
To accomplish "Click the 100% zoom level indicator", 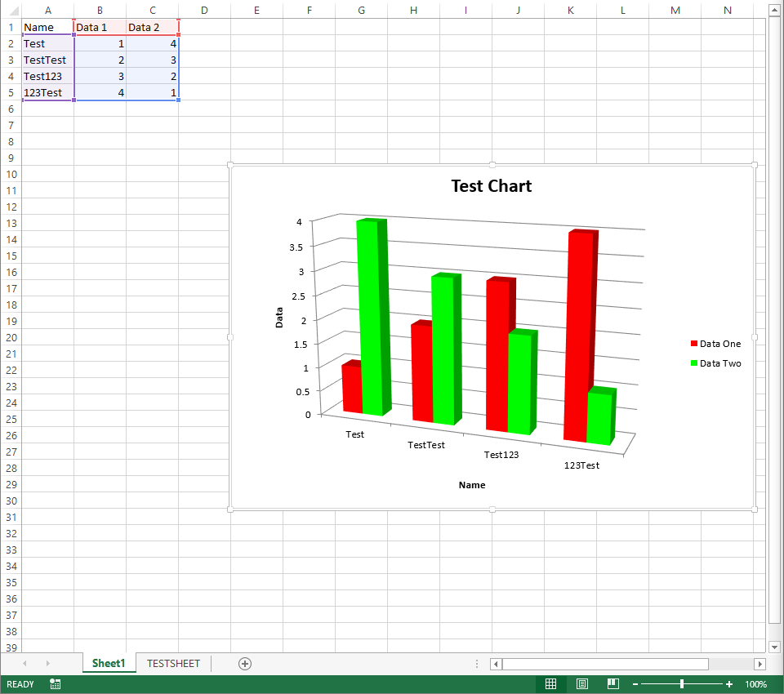I will click(756, 684).
